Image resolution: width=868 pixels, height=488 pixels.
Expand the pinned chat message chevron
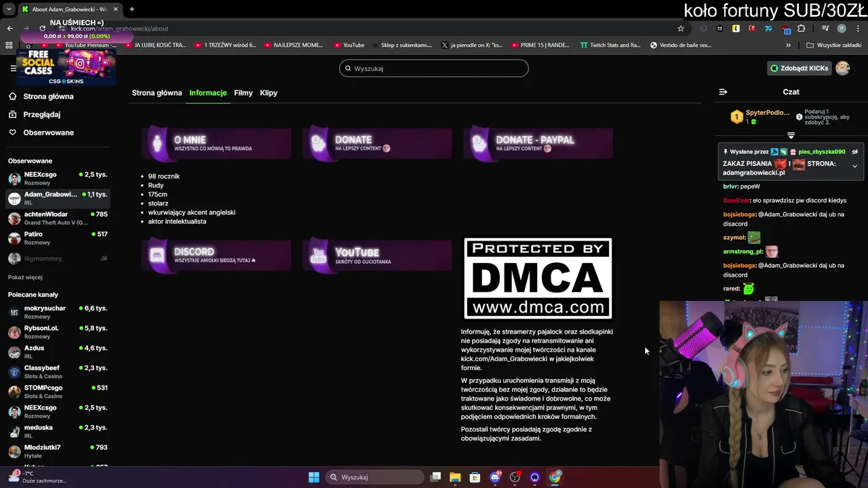(x=854, y=166)
